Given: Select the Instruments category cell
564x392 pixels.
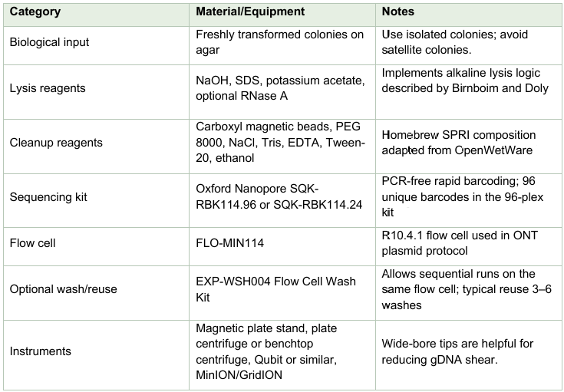Looking at the screenshot, I should 40,351.
